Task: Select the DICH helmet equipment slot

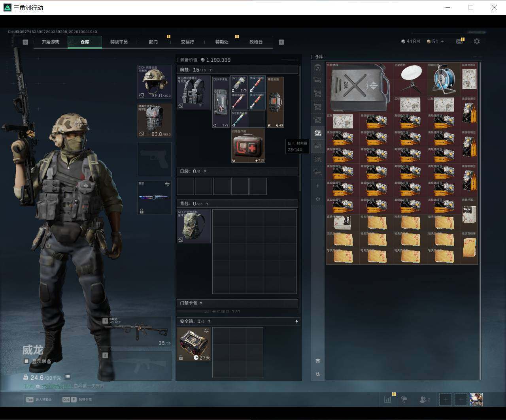Action: [154, 82]
